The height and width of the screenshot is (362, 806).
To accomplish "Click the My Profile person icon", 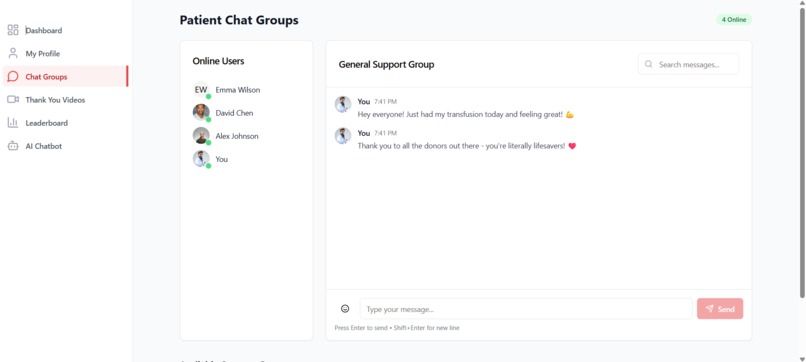I will [x=13, y=53].
